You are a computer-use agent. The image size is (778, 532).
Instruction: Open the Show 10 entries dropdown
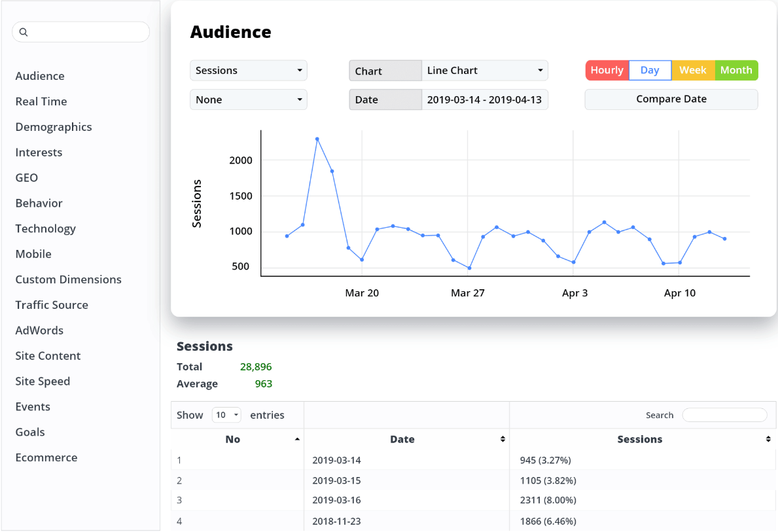(226, 415)
